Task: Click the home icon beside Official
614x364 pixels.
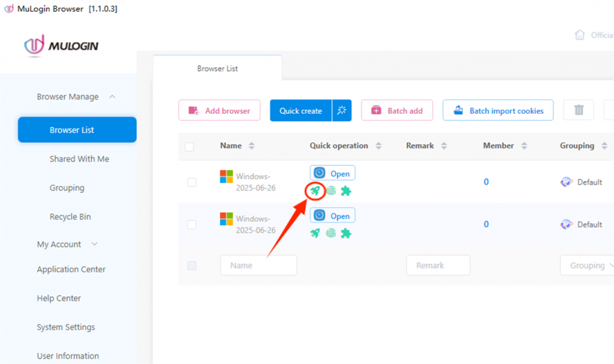Action: [580, 35]
